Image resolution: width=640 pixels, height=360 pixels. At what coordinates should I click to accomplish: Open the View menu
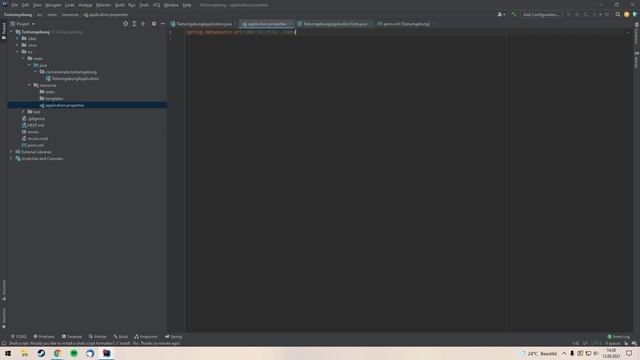click(x=37, y=5)
